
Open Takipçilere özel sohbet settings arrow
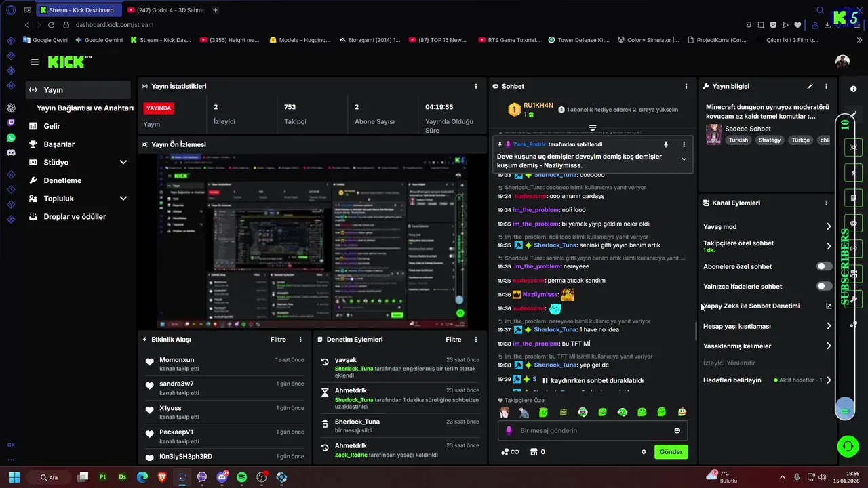829,246
